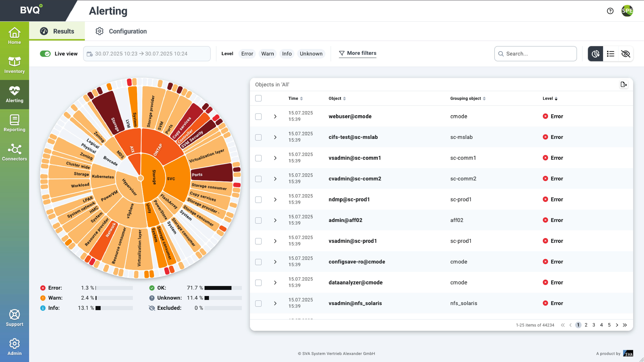The width and height of the screenshot is (644, 362).
Task: Open the Support page in the sidebar
Action: [x=14, y=318]
